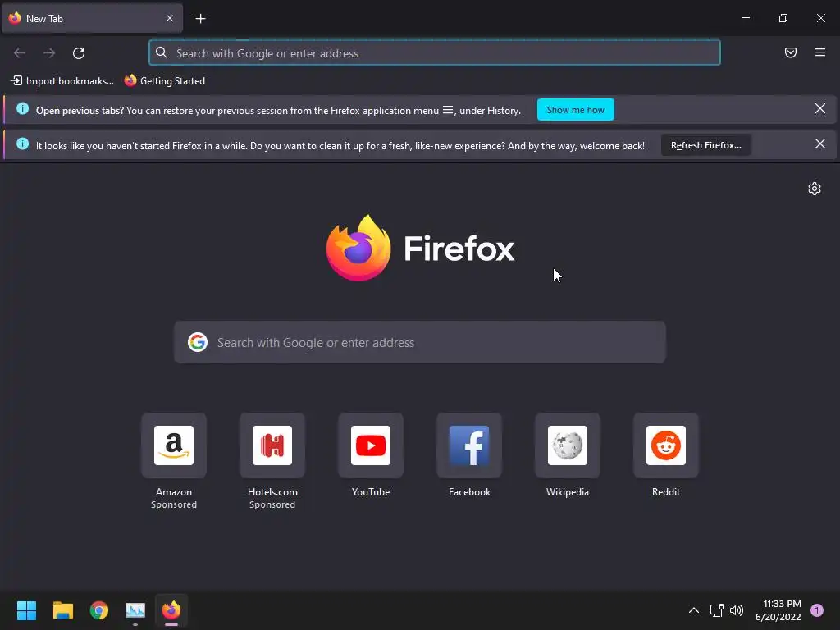Screen dimensions: 840x630
Task: Reload the current page
Action: (79, 53)
